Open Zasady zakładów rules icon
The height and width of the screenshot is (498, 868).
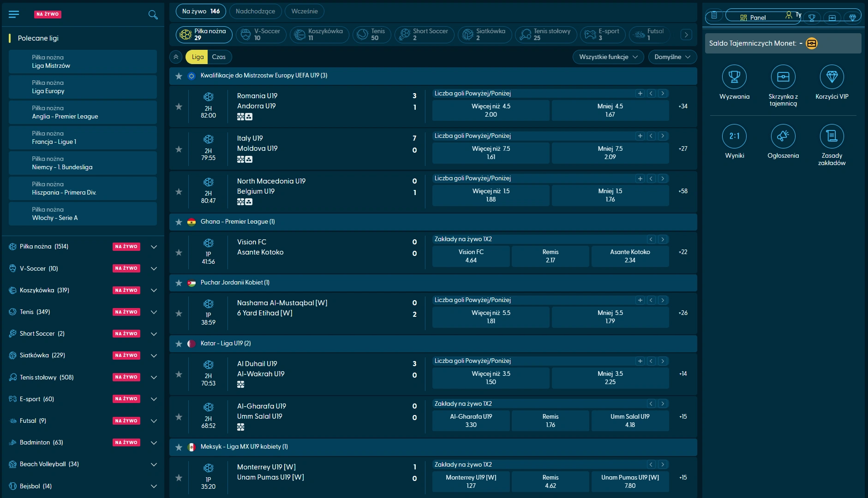(832, 136)
